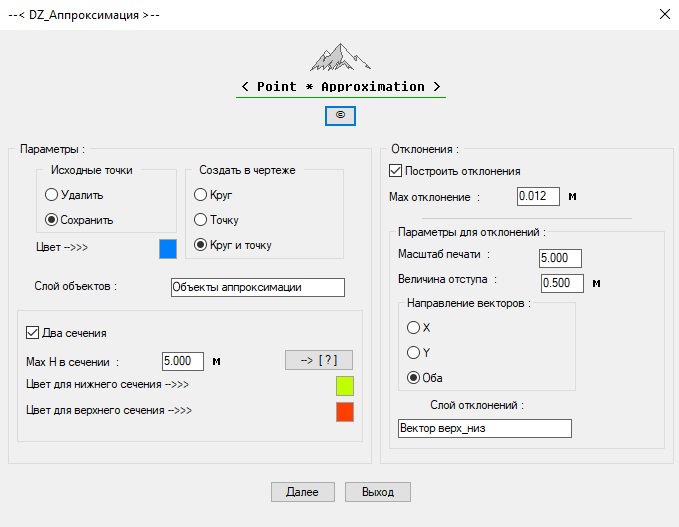Select 'Круг и точку' option
Image resolution: width=679 pixels, height=527 pixels.
(x=201, y=245)
